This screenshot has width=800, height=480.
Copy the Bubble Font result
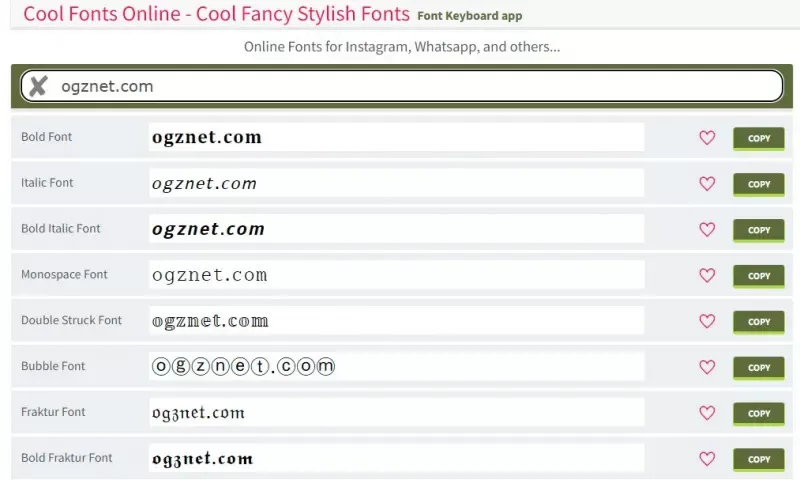tap(759, 368)
